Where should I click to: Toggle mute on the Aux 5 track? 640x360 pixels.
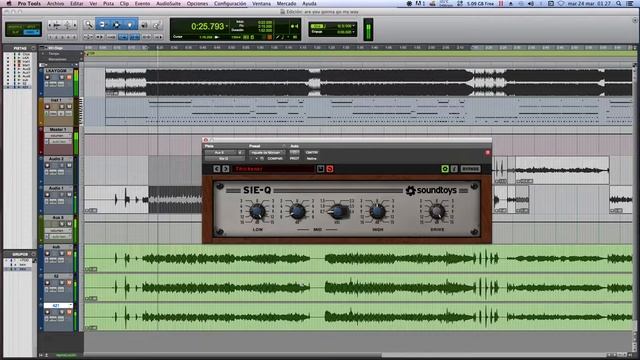point(69,224)
